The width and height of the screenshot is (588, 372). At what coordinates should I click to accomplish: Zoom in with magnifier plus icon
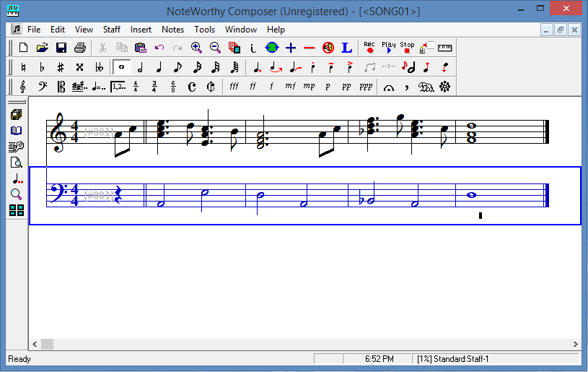point(196,48)
